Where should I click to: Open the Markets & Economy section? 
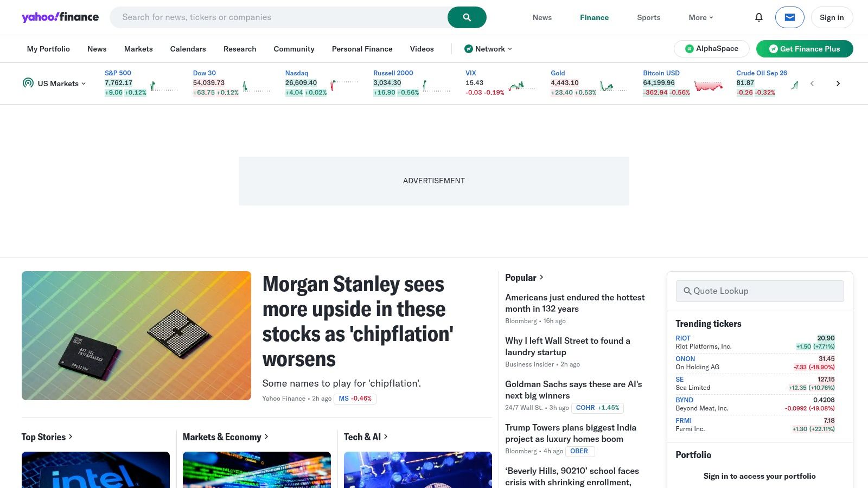coord(226,436)
